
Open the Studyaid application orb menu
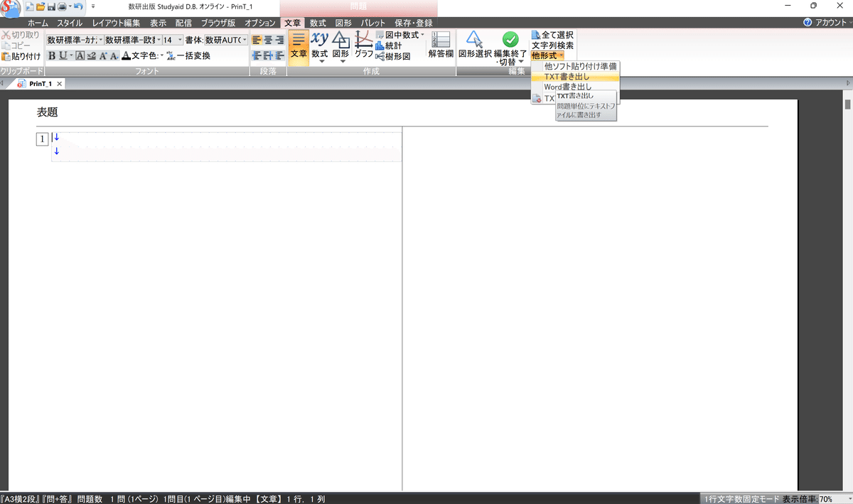click(10, 8)
